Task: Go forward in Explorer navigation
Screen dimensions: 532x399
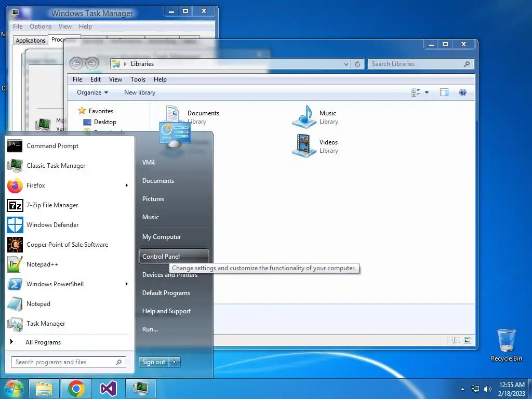Action: [91, 63]
